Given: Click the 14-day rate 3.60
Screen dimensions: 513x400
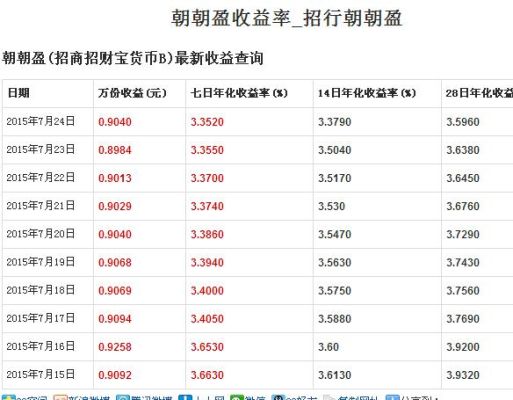Looking at the screenshot, I should pyautogui.click(x=328, y=347).
